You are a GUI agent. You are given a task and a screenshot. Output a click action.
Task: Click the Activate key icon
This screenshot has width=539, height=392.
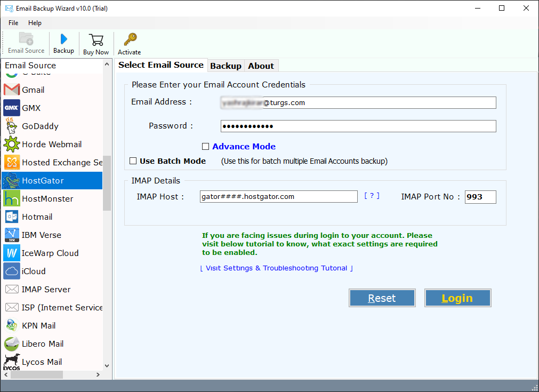(130, 39)
